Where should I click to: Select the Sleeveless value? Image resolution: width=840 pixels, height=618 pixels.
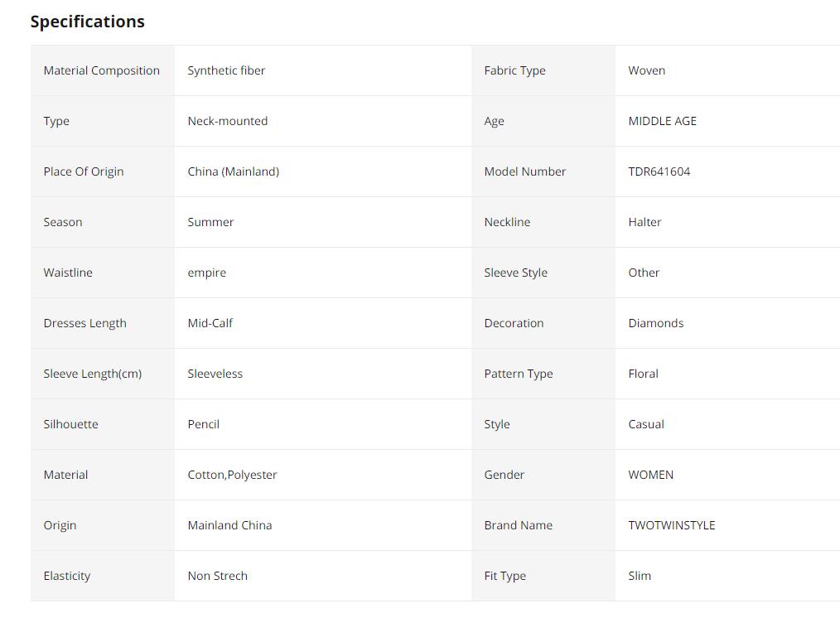[x=215, y=374]
